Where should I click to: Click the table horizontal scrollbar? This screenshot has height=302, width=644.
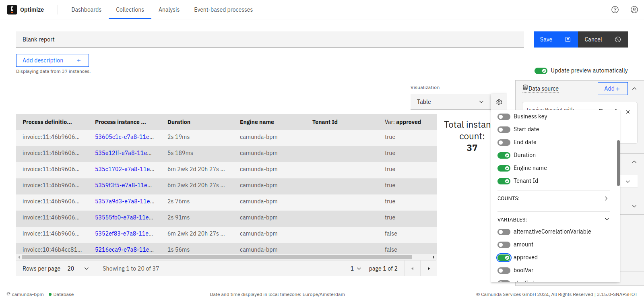coord(217,257)
